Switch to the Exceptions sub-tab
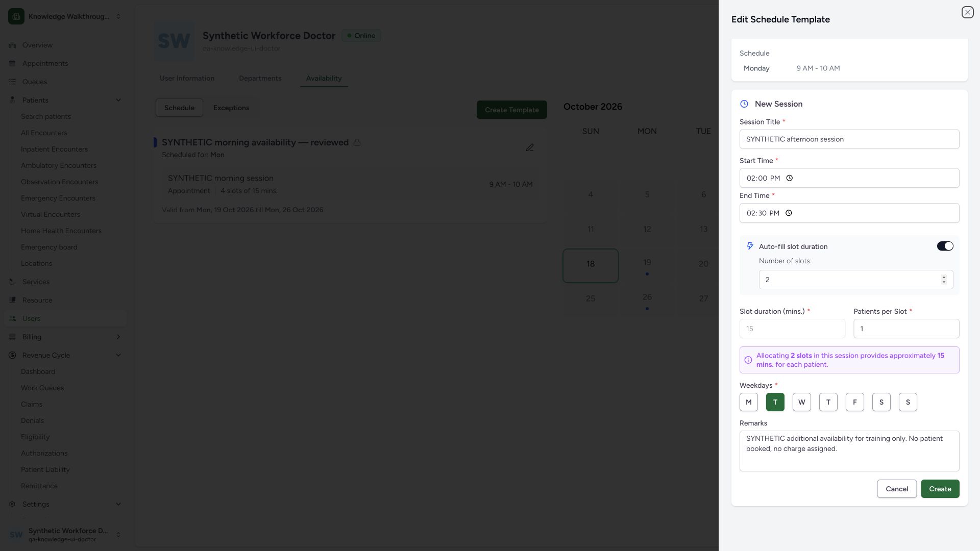The image size is (980, 551). [231, 108]
